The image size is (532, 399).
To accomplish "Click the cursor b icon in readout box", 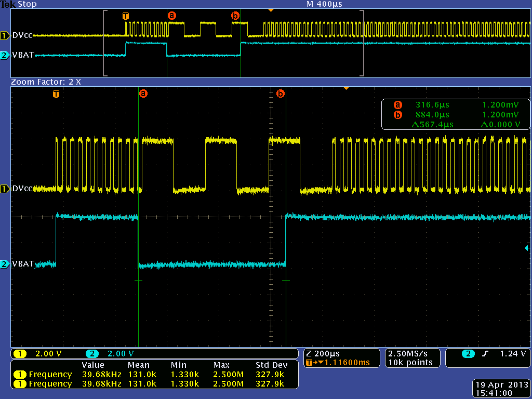I will 397,115.
